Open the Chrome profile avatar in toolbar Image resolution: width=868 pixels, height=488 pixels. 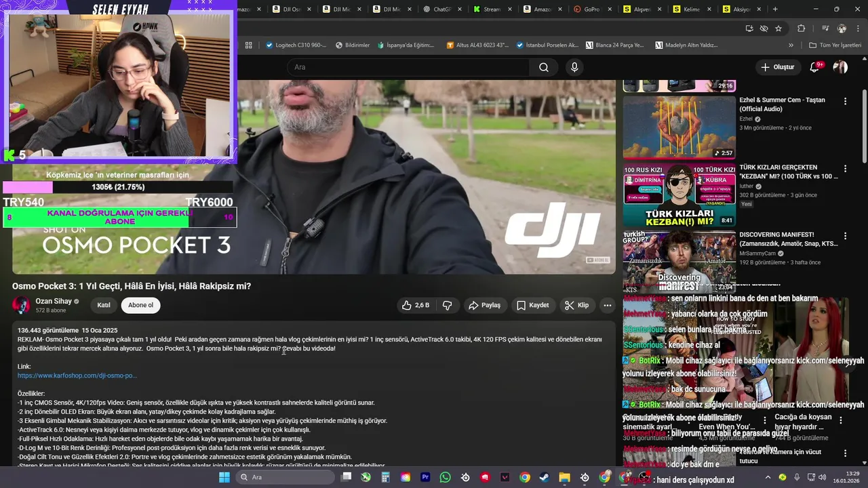coord(842,28)
